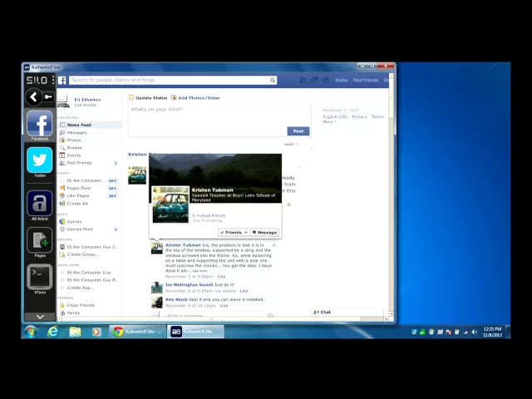This screenshot has height=399, width=532.
Task: Open notifications globe icon in header
Action: 326,80
